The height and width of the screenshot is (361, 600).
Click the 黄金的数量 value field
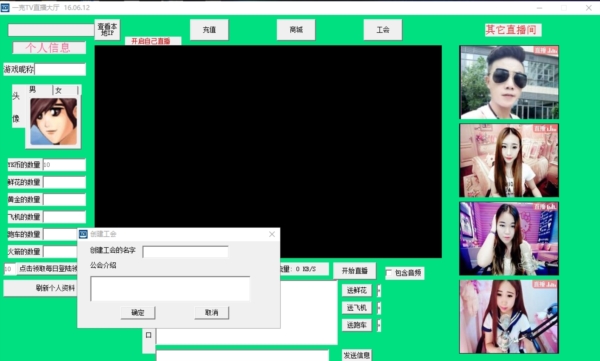tap(64, 199)
